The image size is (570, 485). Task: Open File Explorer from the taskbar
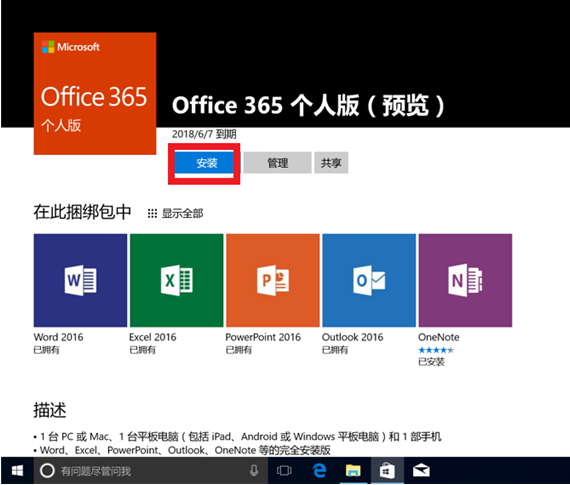pyautogui.click(x=353, y=470)
